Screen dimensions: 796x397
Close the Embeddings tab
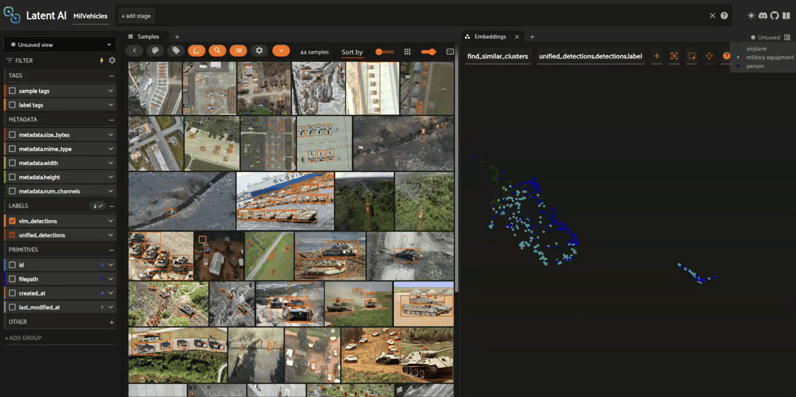click(x=517, y=37)
